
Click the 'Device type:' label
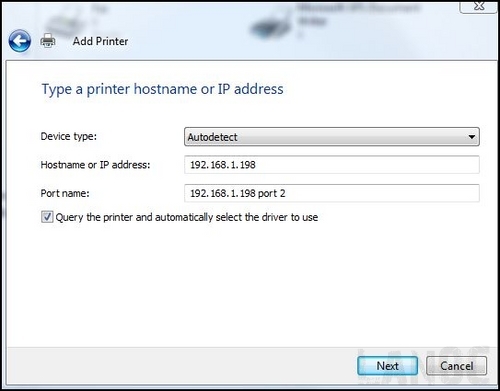tap(68, 136)
